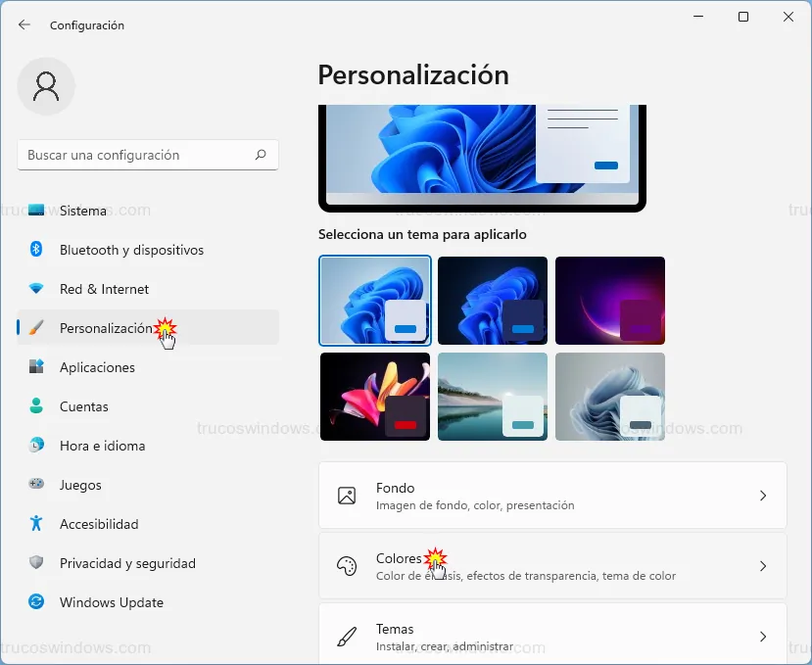This screenshot has height=665, width=812.
Task: Go to Hora e idioma section
Action: tap(102, 446)
